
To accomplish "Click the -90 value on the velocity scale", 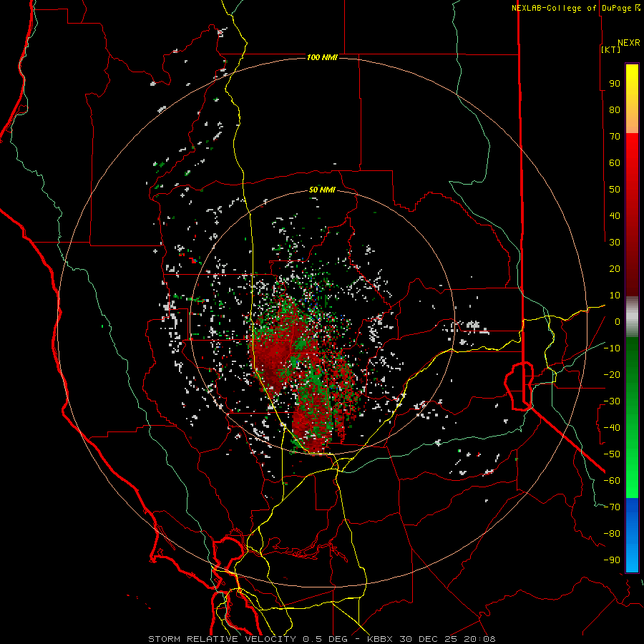I will tap(612, 560).
